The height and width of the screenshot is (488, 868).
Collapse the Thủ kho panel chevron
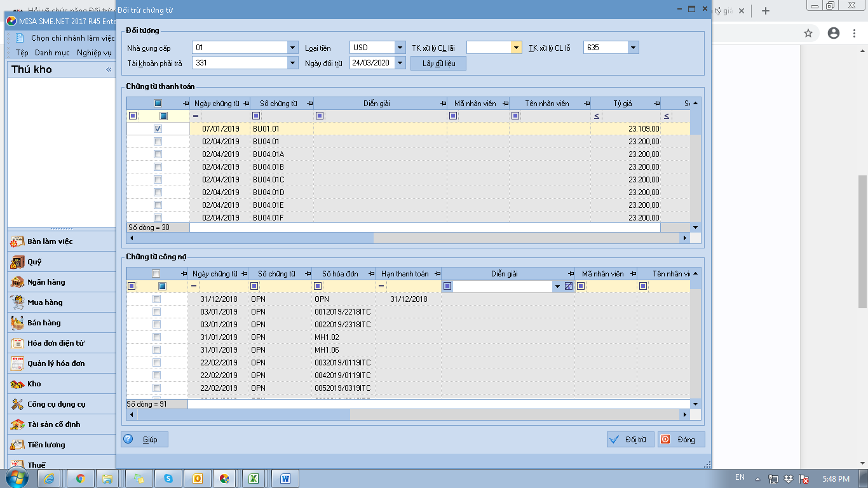[x=109, y=70]
